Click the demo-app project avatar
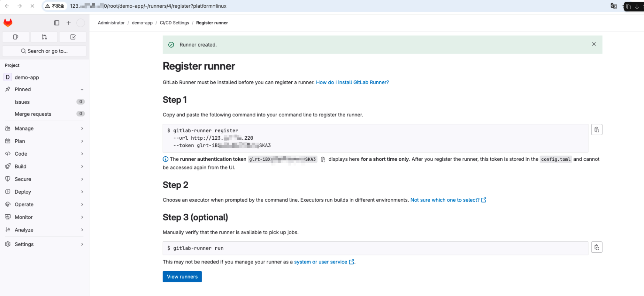The width and height of the screenshot is (644, 296). click(x=7, y=77)
